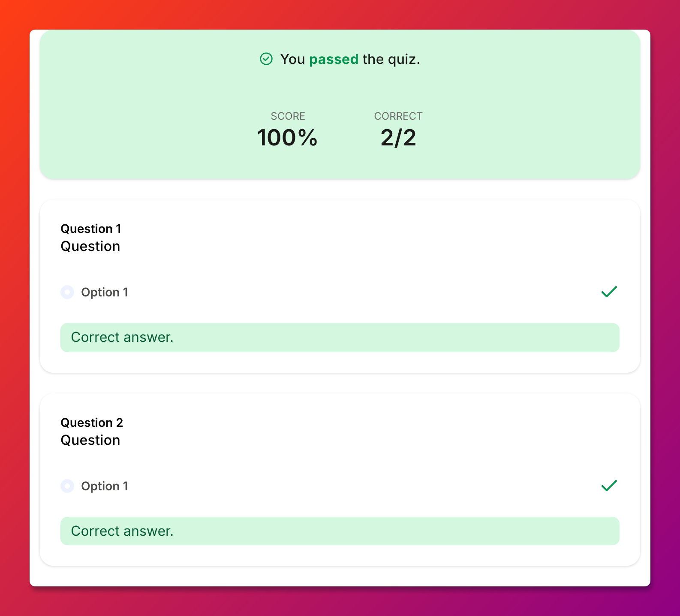Click the question text under Question 1
The width and height of the screenshot is (680, 616).
[90, 246]
